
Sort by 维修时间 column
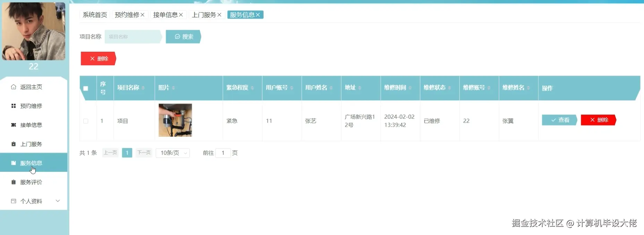click(410, 88)
